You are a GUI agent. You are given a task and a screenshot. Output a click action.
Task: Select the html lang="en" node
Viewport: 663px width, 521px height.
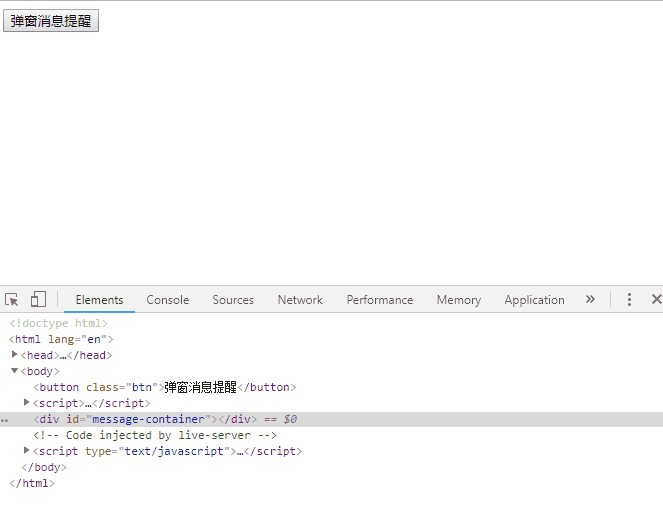[61, 339]
